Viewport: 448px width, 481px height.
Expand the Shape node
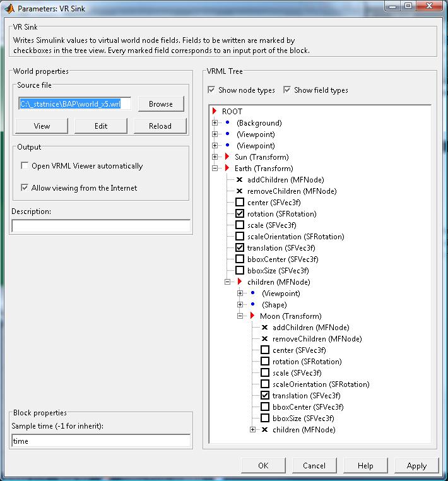click(240, 304)
